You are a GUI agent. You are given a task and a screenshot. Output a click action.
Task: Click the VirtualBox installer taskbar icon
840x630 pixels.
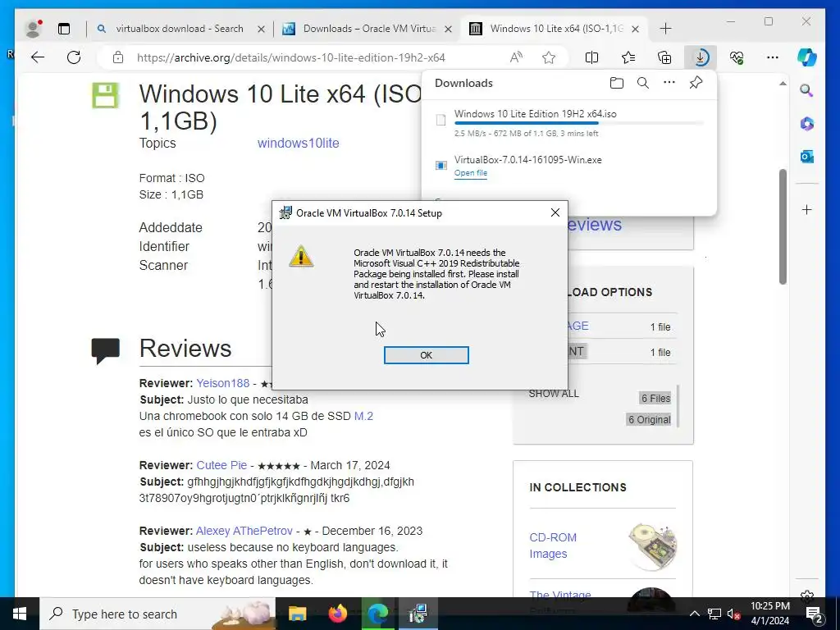pyautogui.click(x=418, y=614)
